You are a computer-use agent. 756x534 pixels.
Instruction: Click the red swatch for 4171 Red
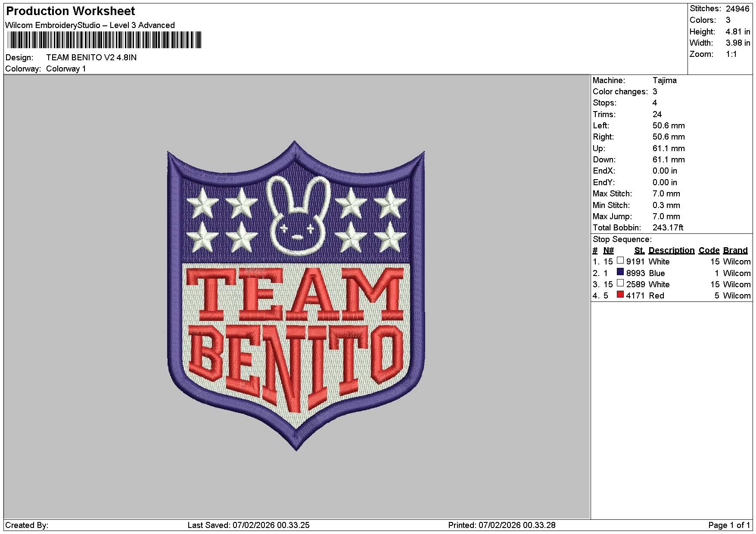620,294
